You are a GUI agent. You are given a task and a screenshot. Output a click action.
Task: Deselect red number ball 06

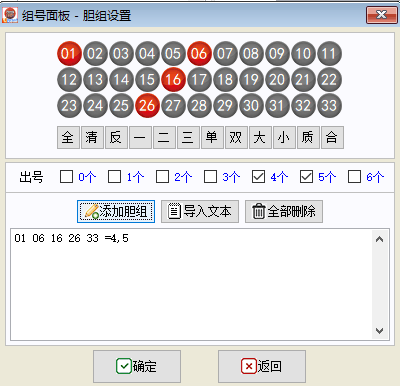(x=199, y=53)
